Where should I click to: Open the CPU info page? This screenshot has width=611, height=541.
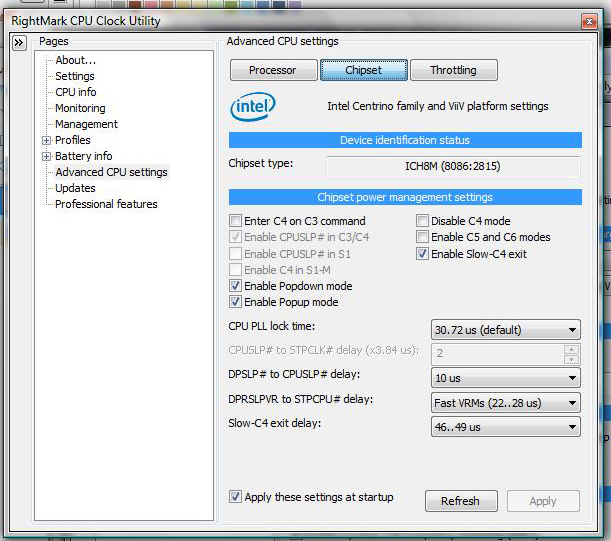click(x=76, y=92)
